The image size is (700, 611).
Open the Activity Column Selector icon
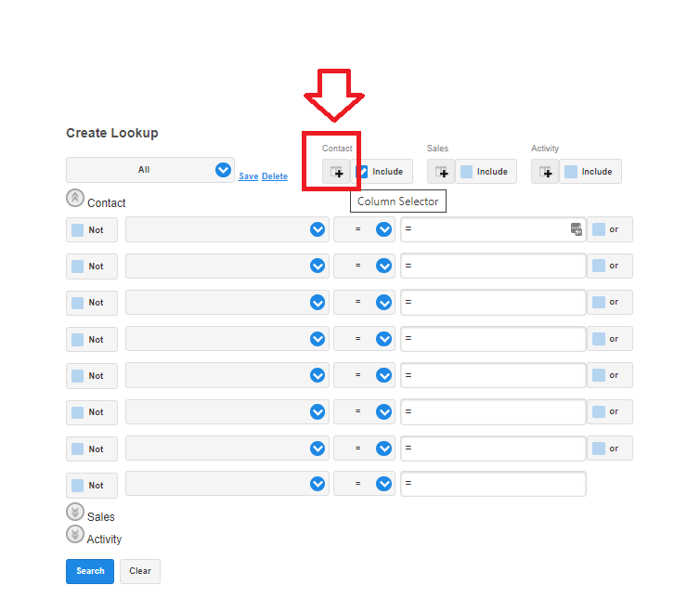click(x=545, y=172)
